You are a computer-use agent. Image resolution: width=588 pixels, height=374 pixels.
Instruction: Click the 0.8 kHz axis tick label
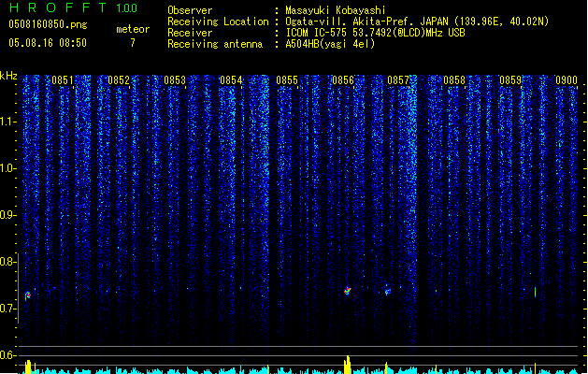pyautogui.click(x=7, y=262)
